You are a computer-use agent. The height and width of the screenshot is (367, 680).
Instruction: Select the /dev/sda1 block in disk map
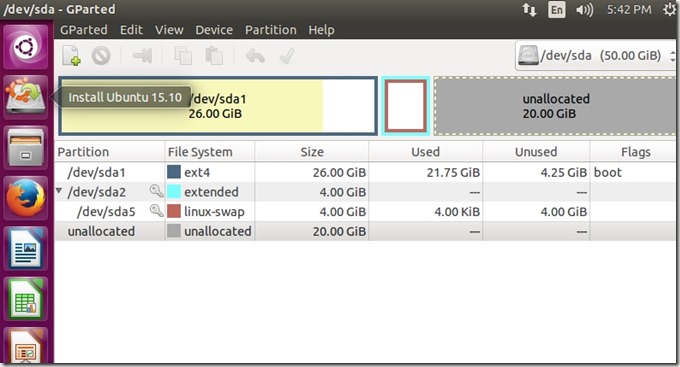(218, 106)
